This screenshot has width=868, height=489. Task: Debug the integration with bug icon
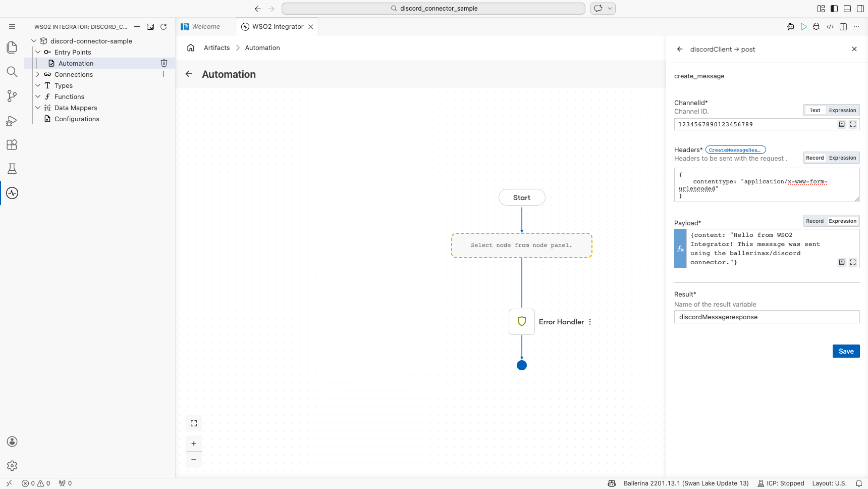pyautogui.click(x=817, y=27)
